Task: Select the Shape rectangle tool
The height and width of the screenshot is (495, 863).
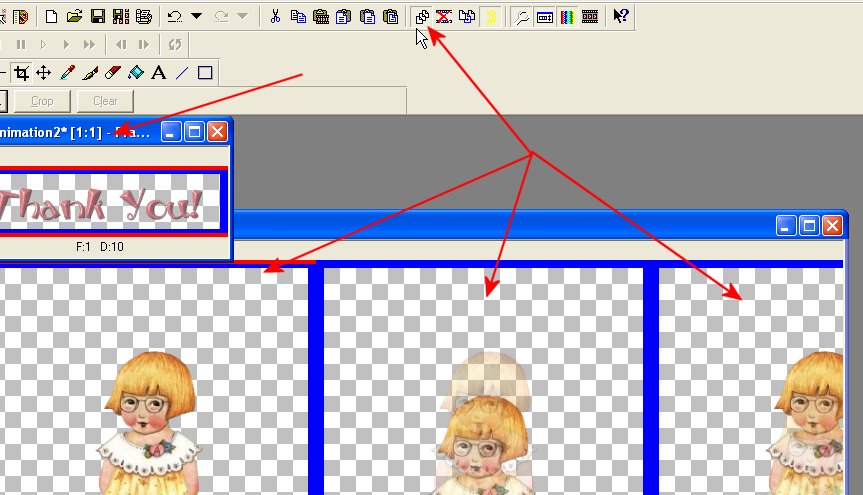Action: [x=205, y=73]
